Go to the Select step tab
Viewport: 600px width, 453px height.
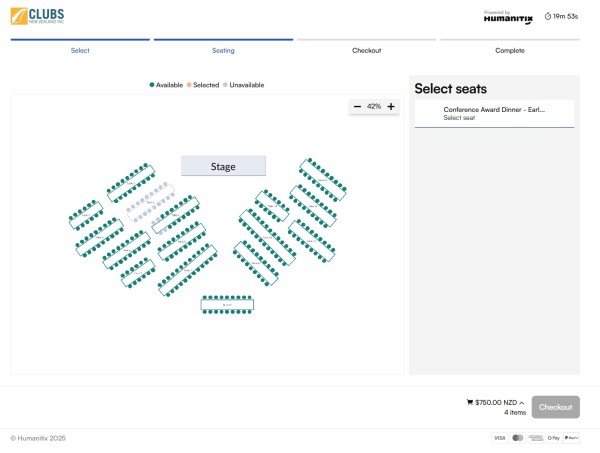pos(80,50)
